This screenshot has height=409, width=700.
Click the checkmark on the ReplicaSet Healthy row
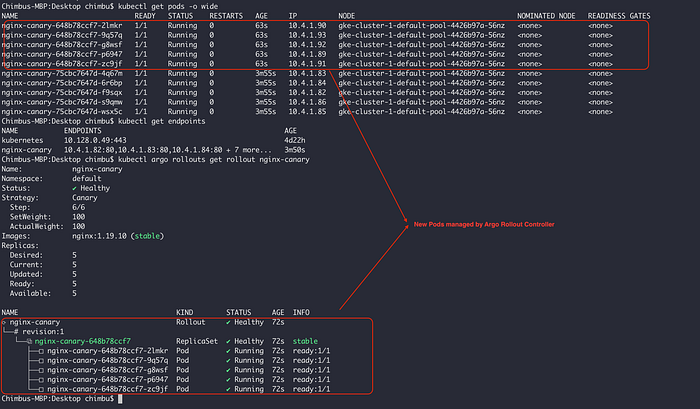(x=229, y=342)
